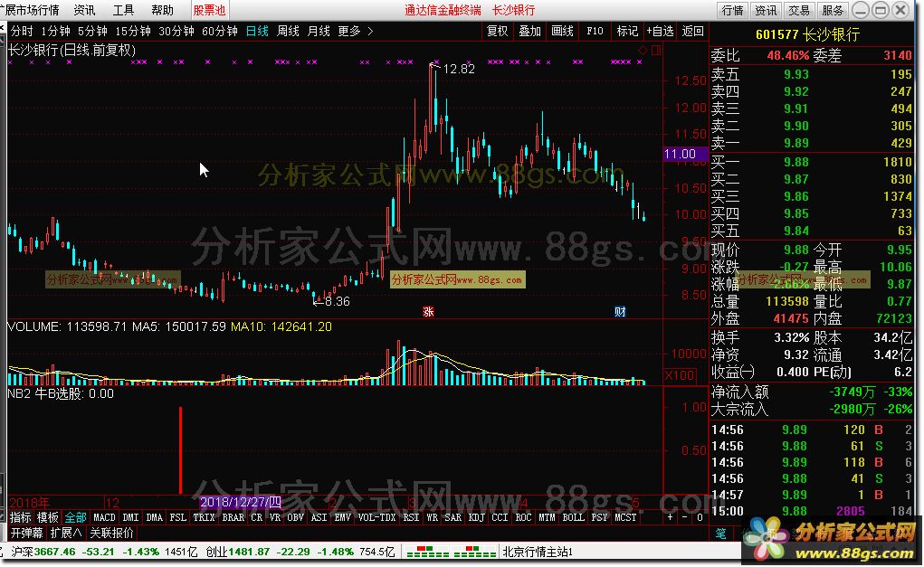Click the diamond icon above the price axis
Screen dimensions: 924x567
pyautogui.click(x=643, y=51)
